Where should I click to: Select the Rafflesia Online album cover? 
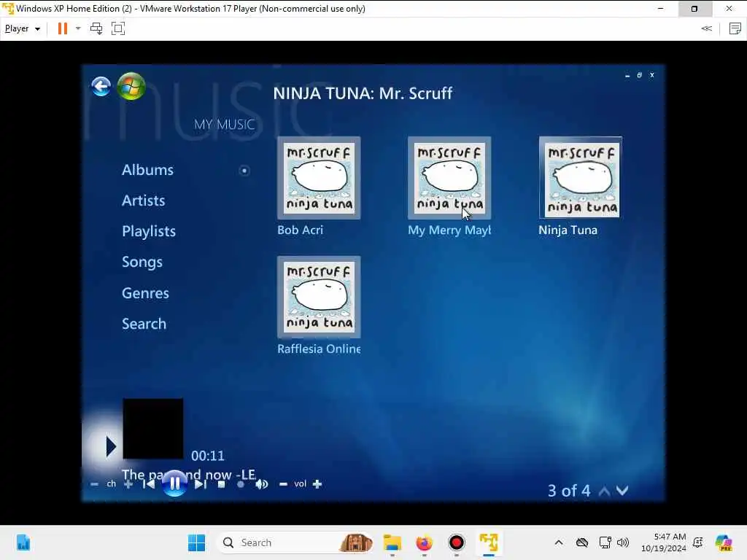319,297
